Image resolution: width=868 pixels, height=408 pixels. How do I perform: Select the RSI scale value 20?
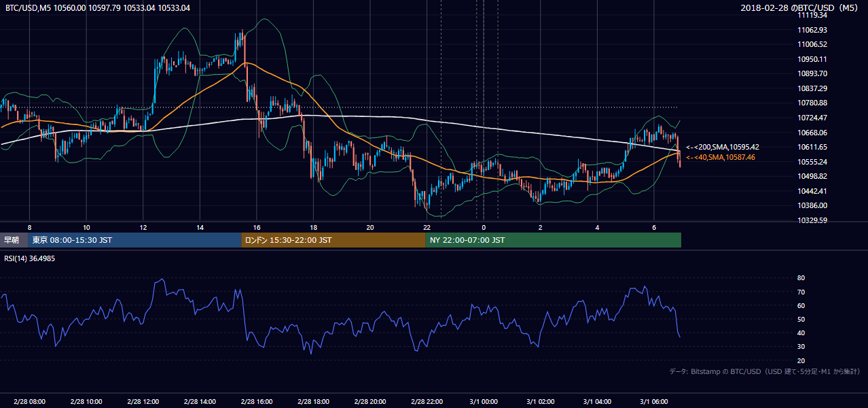pos(801,360)
